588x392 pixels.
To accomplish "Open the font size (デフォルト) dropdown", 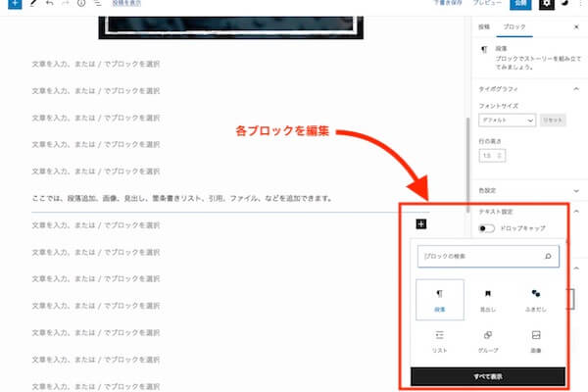I will click(507, 120).
